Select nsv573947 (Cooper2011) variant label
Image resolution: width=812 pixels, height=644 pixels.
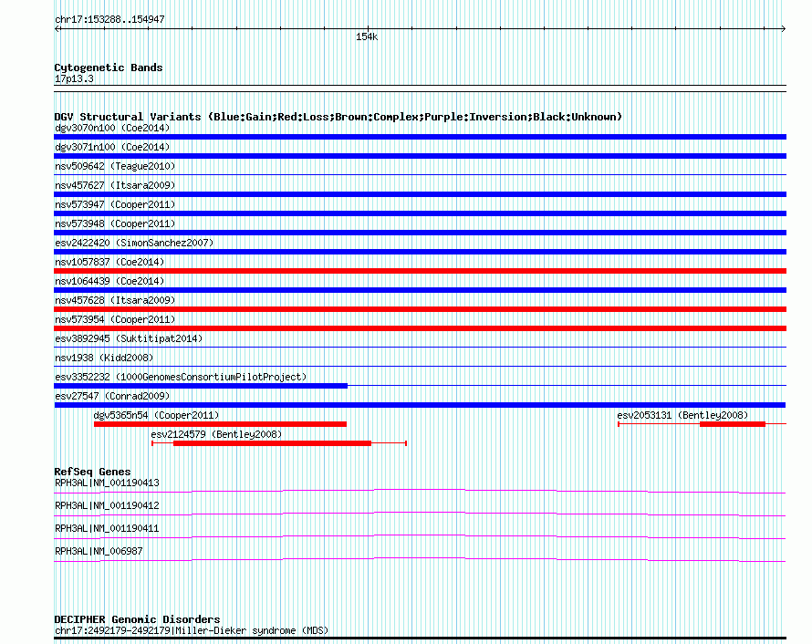coord(115,204)
